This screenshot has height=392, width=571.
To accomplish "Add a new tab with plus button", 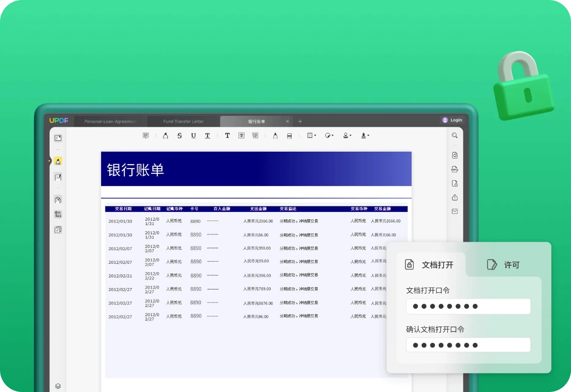I will (300, 121).
